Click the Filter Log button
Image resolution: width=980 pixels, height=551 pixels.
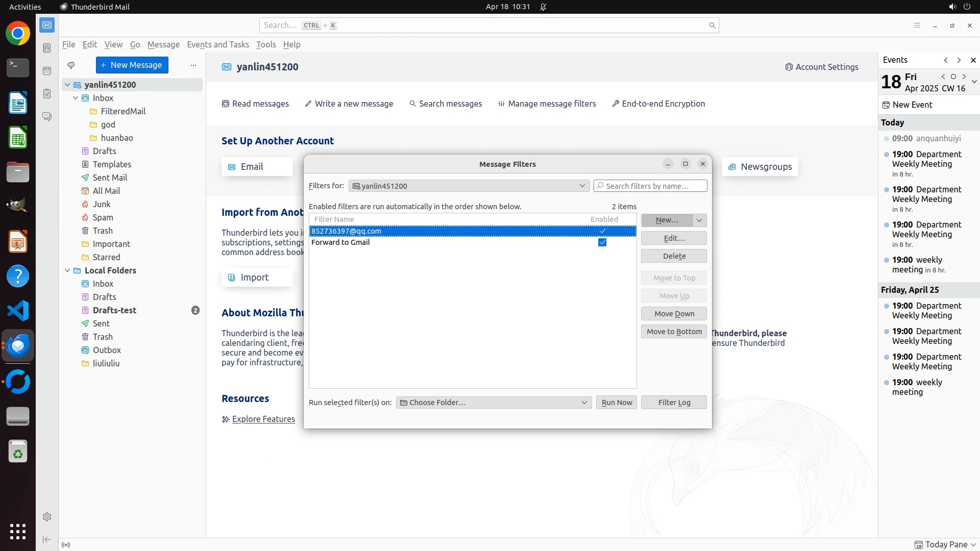674,403
